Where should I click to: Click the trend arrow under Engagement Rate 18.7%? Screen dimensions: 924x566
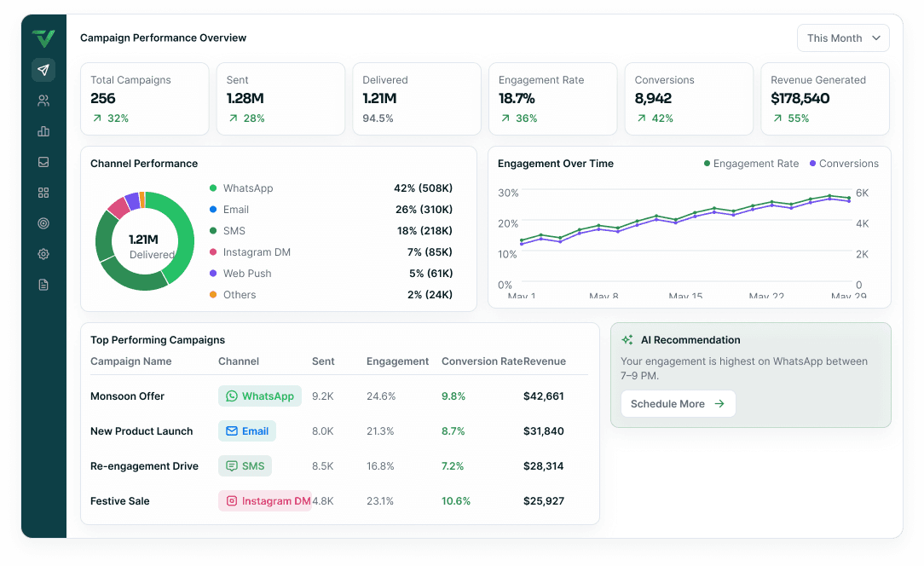coord(505,118)
